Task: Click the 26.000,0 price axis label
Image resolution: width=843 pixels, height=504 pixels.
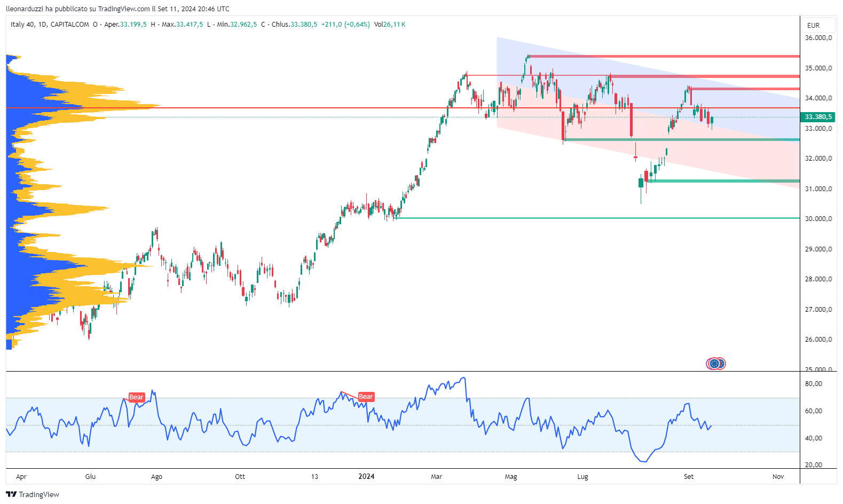Action: pyautogui.click(x=818, y=340)
